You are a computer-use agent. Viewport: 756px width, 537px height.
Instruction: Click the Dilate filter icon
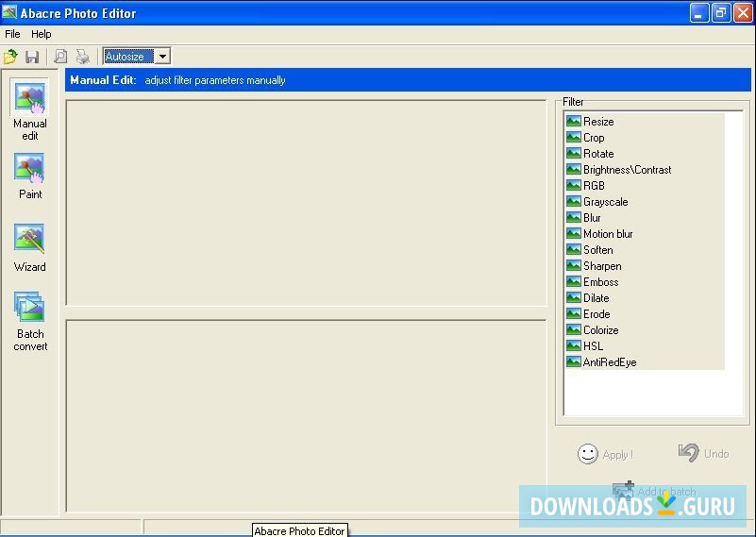[x=573, y=297]
